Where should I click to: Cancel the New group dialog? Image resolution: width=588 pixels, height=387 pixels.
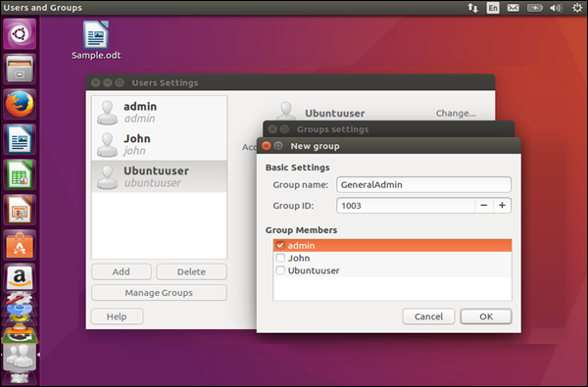click(428, 316)
